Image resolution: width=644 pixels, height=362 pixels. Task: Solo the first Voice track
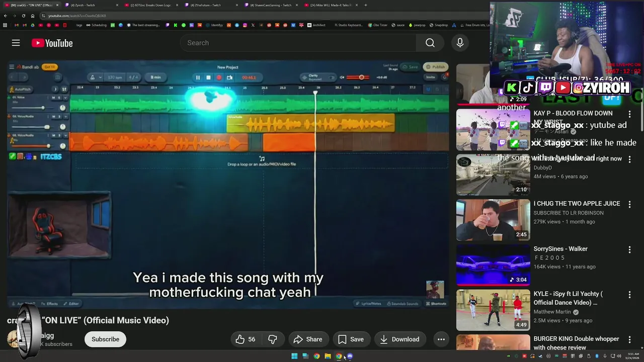point(59,98)
